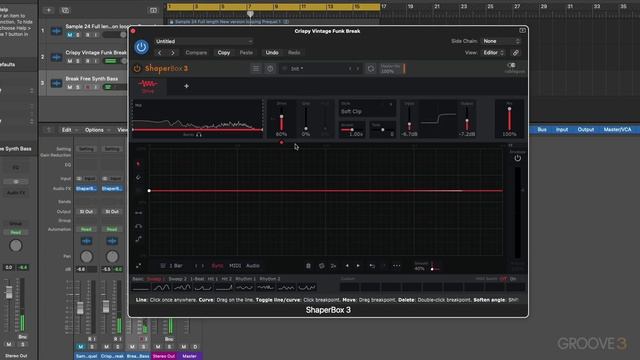Click the 2x double speed icon
The image size is (640, 360).
coord(333,266)
